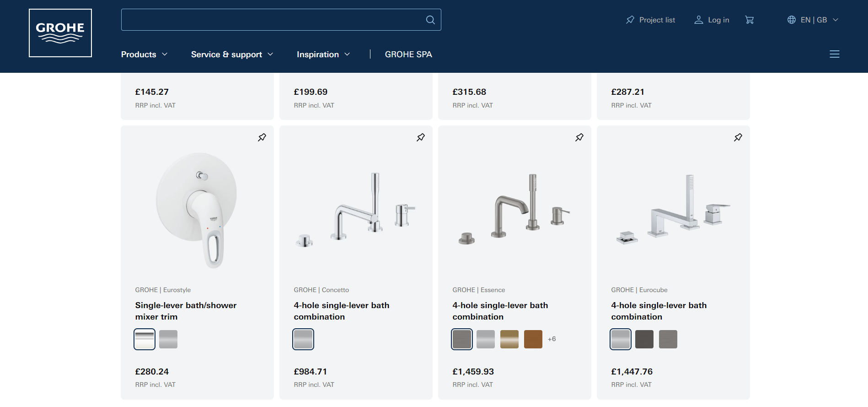Open the Inspiration menu
The width and height of the screenshot is (868, 407).
click(x=323, y=54)
